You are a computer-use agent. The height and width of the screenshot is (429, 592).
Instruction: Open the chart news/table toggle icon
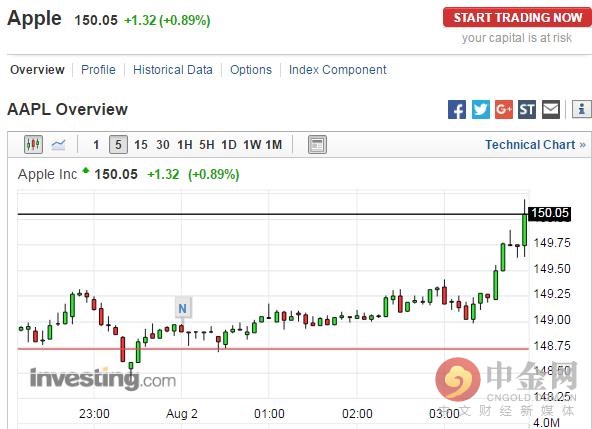pos(317,145)
